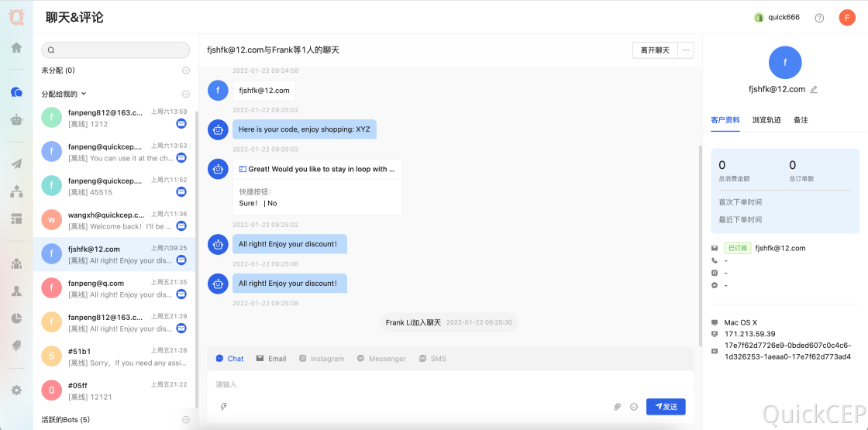The height and width of the screenshot is (430, 868).
Task: Open the settings gear in left sidebar
Action: tap(16, 390)
